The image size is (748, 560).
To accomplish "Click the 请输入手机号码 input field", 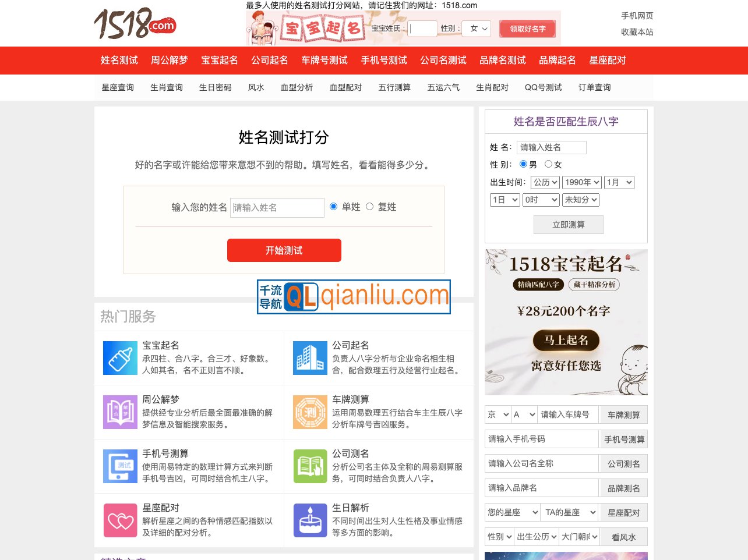I will [541, 438].
